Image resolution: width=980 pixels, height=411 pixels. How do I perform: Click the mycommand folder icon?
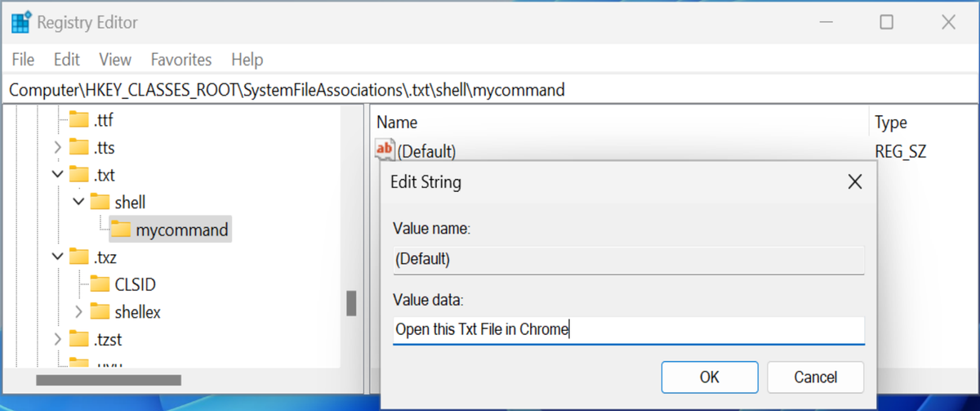(x=120, y=230)
